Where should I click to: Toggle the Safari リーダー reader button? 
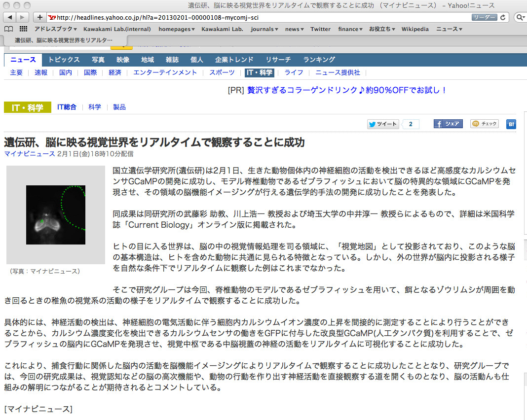click(x=484, y=17)
